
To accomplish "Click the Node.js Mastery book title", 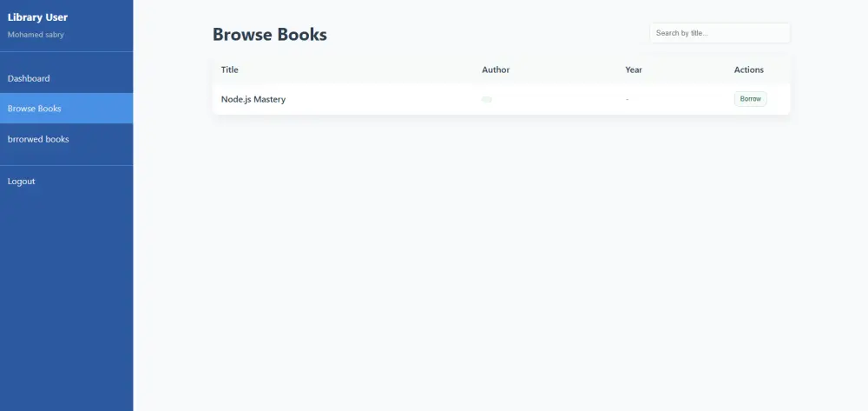I will [253, 100].
